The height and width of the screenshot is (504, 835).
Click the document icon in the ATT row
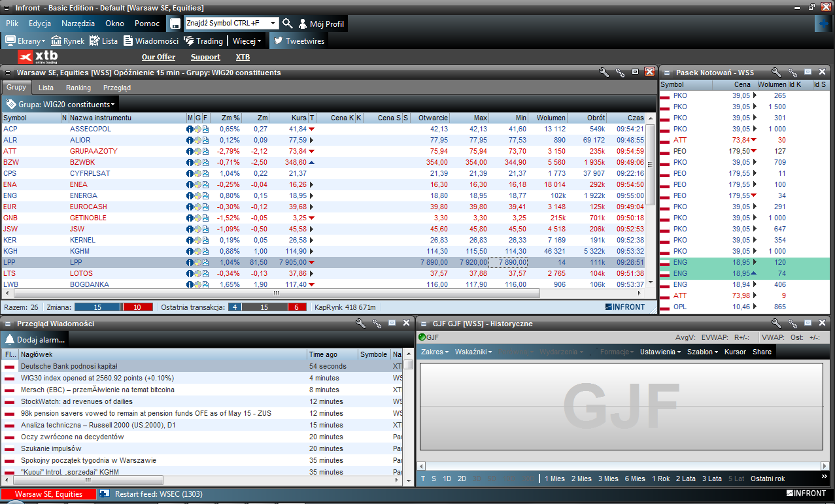(x=205, y=151)
